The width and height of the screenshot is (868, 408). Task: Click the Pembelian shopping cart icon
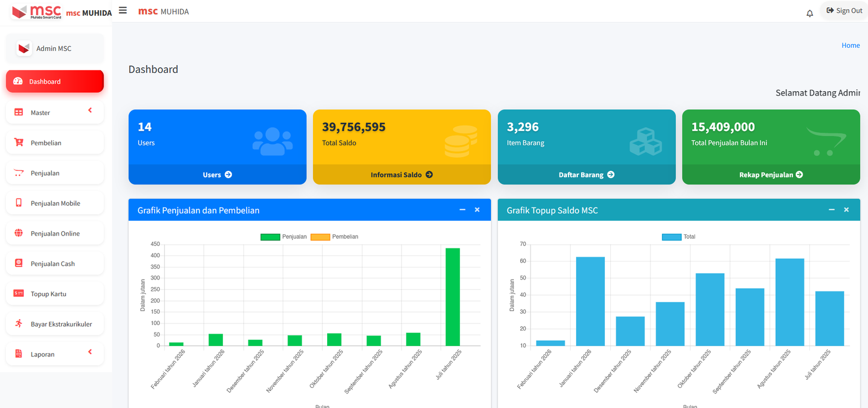[19, 143]
